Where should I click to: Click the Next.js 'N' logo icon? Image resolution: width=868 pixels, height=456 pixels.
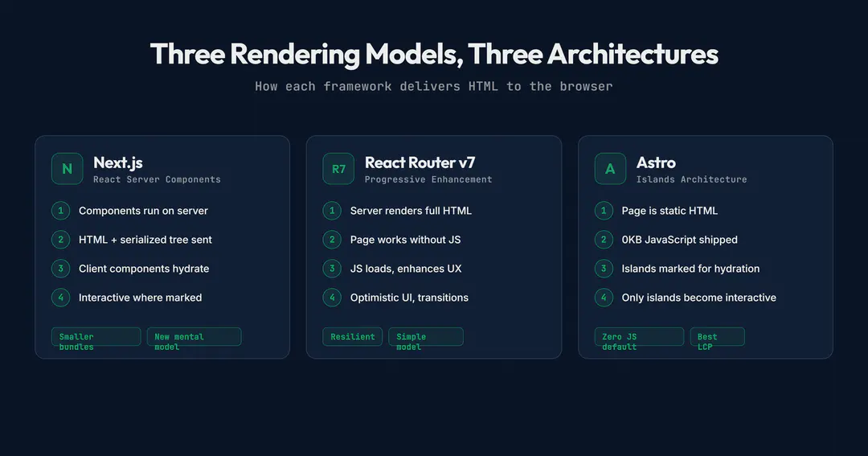click(67, 168)
